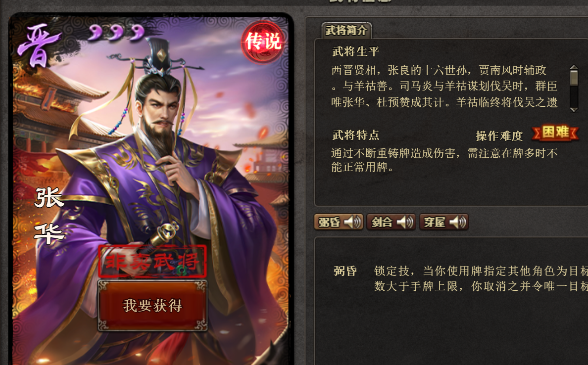Play the 弼昏 skill voice speaker icon
Viewport: 588px width, 365px height.
[352, 222]
